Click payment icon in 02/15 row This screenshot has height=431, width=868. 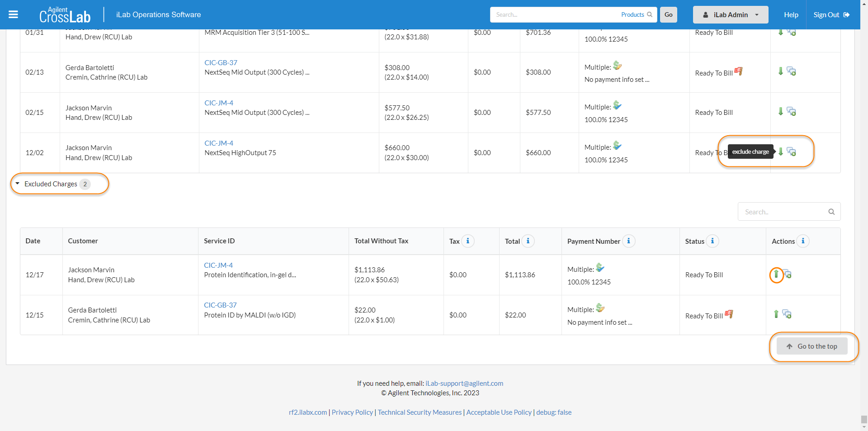click(618, 106)
